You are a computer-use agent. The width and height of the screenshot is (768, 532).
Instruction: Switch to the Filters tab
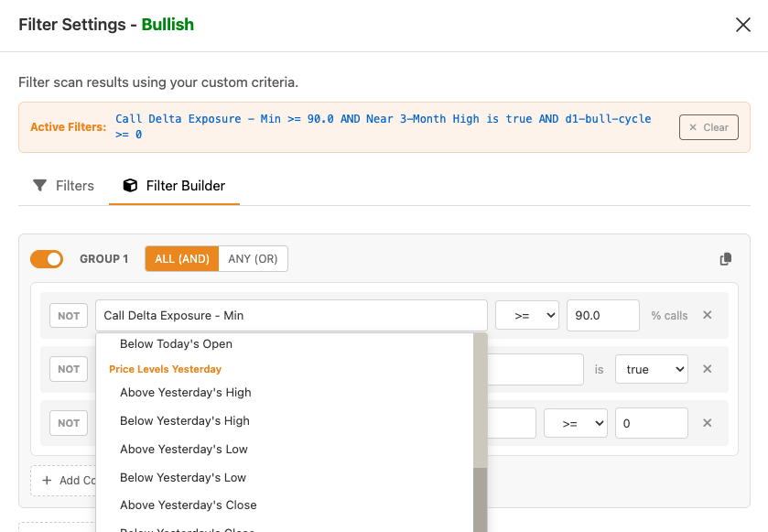click(64, 186)
